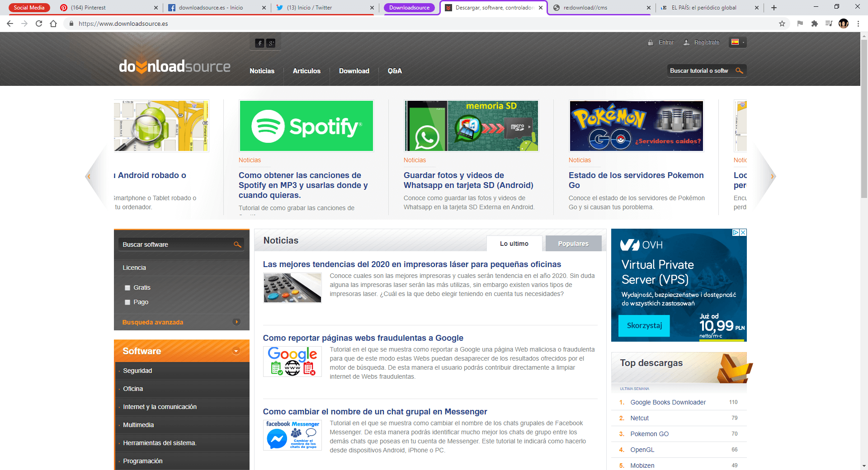
Task: Click the Regístrate sign-up link
Action: coord(707,42)
